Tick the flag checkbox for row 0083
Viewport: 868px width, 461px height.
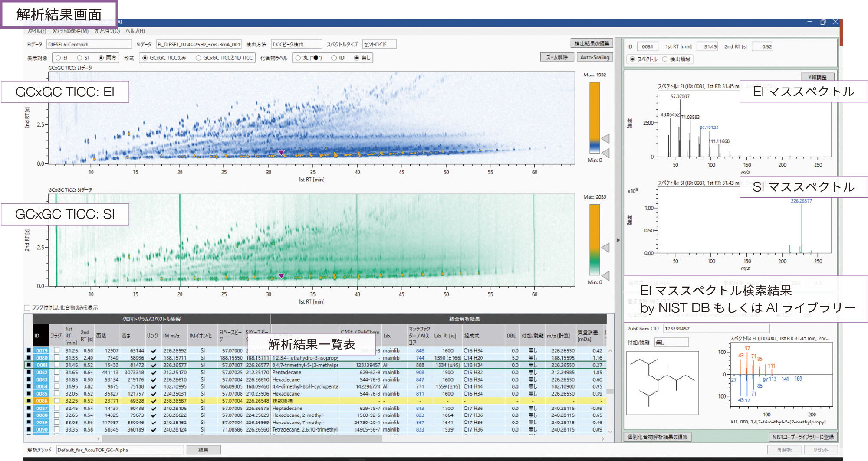pyautogui.click(x=56, y=379)
